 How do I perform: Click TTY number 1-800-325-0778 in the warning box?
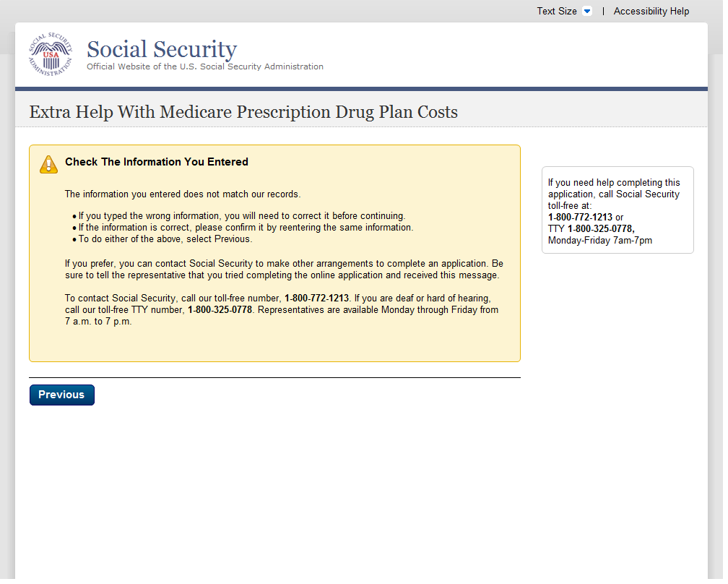[220, 310]
